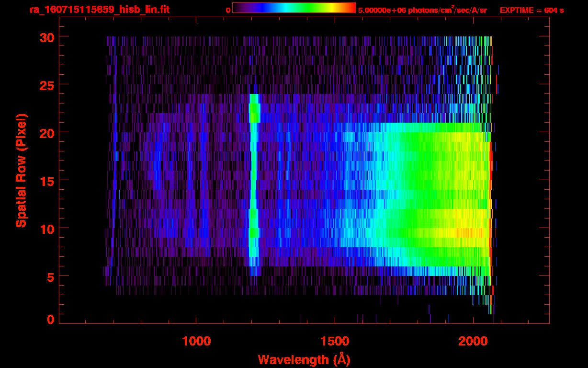Screen dimensions: 588x368
Task: Click the 2000 tick label on wavelength axis
Action: click(473, 341)
